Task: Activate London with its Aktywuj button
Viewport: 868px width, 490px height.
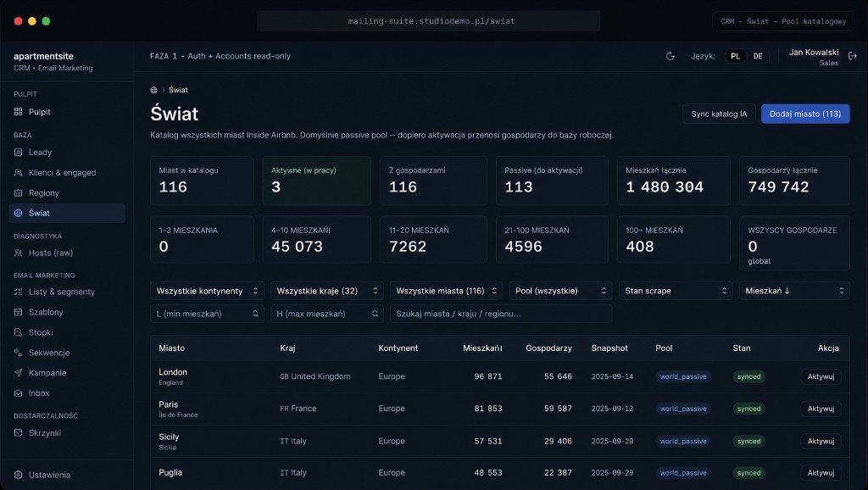Action: coord(821,376)
